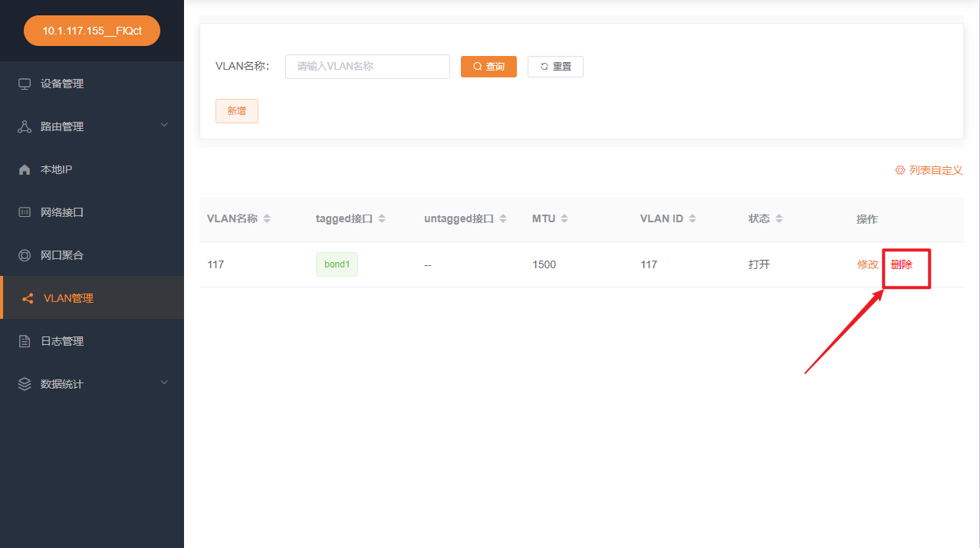The height and width of the screenshot is (548, 980).
Task: Click the 路由管理 routing icon
Action: (x=25, y=126)
